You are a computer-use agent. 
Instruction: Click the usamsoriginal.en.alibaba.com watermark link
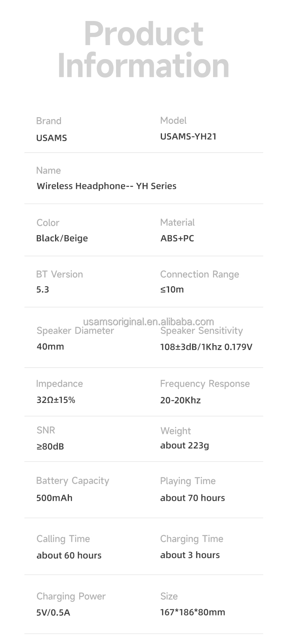coord(148,321)
